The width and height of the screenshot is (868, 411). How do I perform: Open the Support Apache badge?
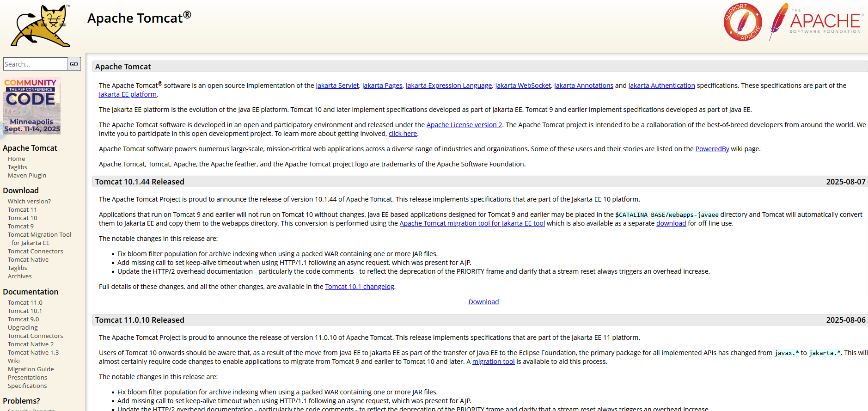pos(743,22)
